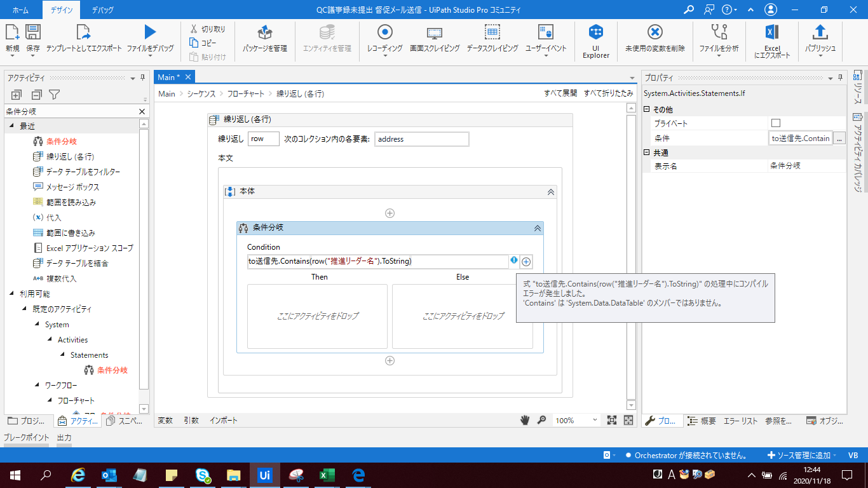Open the Windows Start menu
868x488 pixels.
(x=15, y=475)
